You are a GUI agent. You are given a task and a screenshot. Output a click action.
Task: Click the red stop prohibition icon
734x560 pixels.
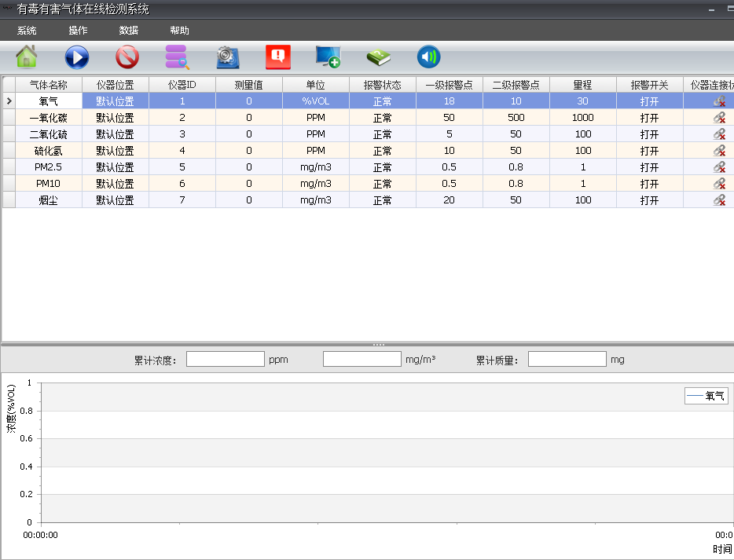[127, 57]
